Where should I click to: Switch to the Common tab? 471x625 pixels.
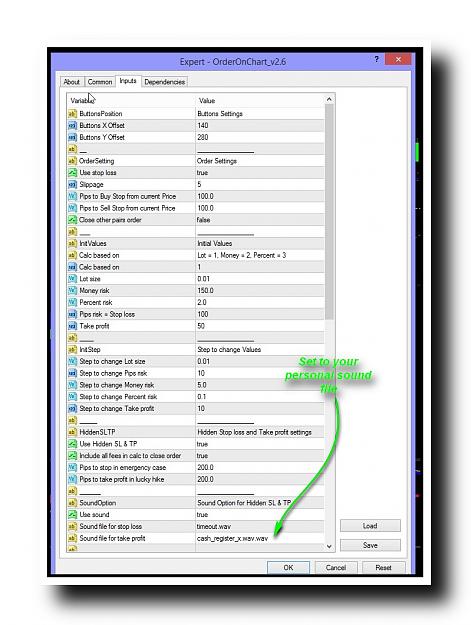[x=100, y=82]
